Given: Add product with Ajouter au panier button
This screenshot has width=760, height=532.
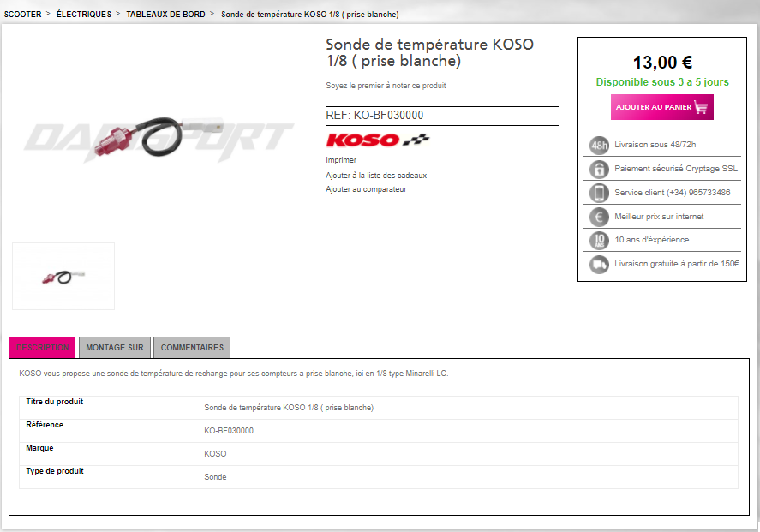Looking at the screenshot, I should tap(662, 107).
